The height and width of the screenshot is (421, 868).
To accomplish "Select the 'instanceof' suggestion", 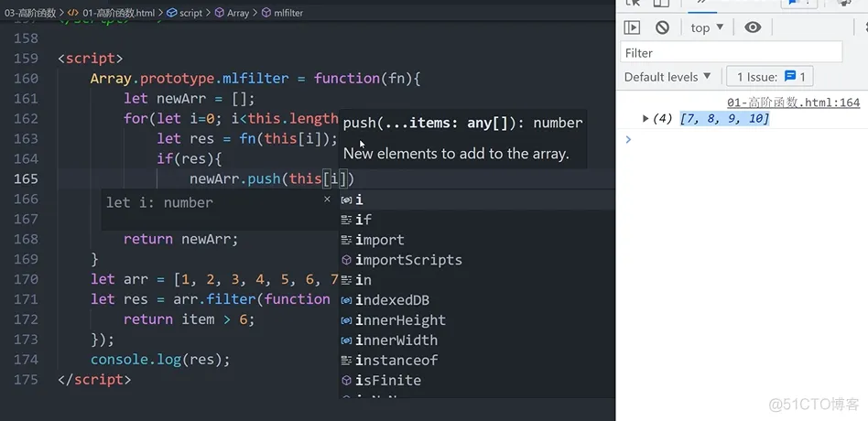I will 477,361.
